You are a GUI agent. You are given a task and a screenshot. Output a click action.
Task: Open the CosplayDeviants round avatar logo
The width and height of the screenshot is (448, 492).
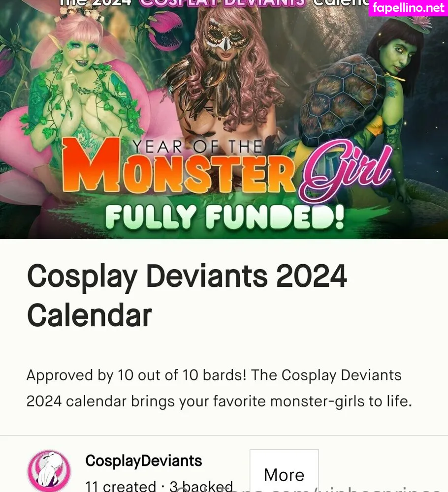coord(49,471)
